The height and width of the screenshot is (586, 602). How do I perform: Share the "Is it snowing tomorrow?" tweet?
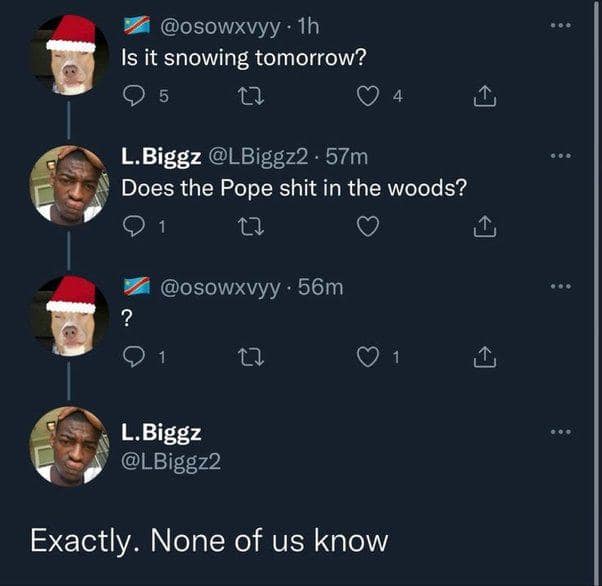(482, 97)
